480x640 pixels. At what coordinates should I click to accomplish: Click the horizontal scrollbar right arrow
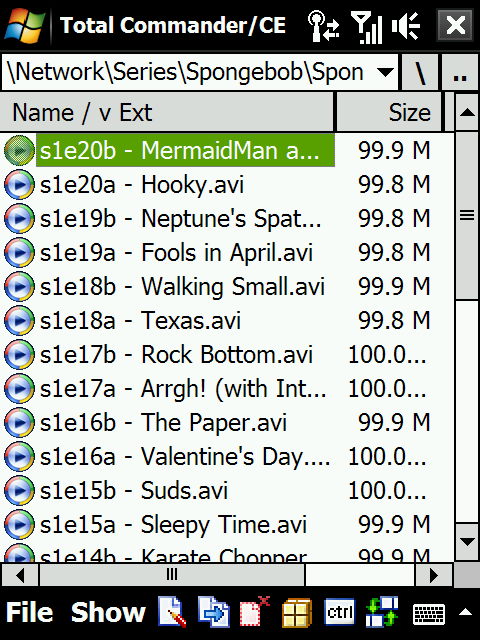click(433, 575)
